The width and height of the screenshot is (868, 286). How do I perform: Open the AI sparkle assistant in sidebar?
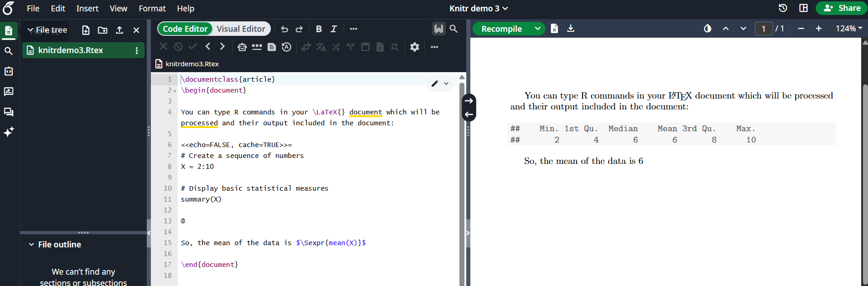(x=9, y=132)
